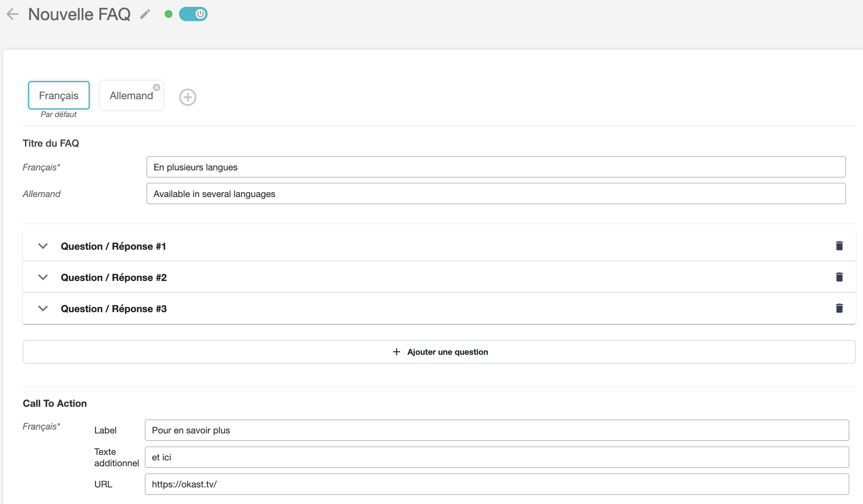Viewport: 863px width, 504px height.
Task: Click the URL input containing https://okast.tv/
Action: coord(497,484)
